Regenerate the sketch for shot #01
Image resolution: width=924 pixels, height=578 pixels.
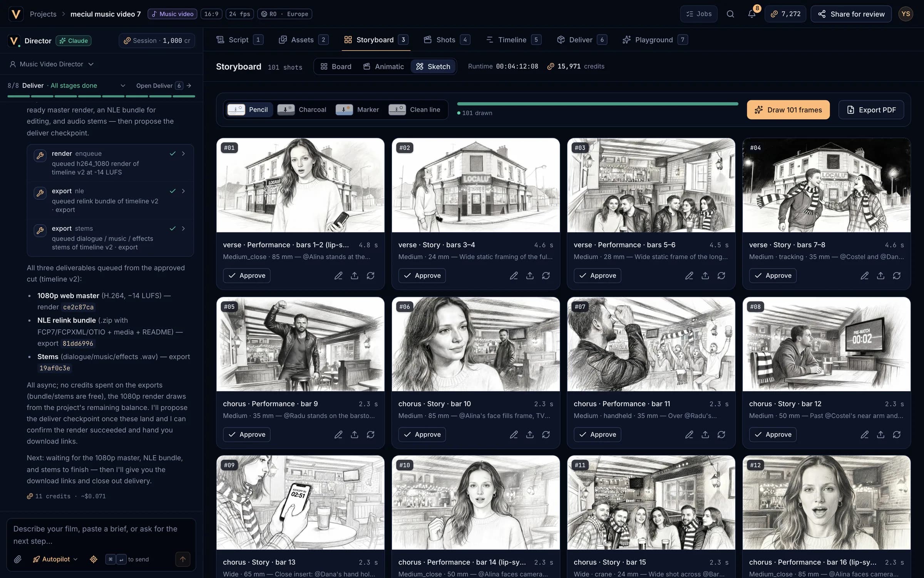[370, 276]
